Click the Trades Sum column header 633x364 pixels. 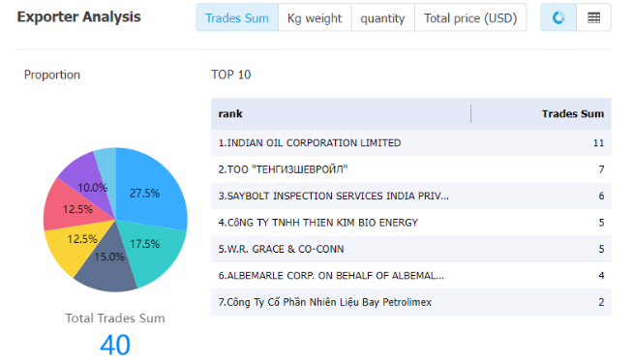pyautogui.click(x=572, y=114)
